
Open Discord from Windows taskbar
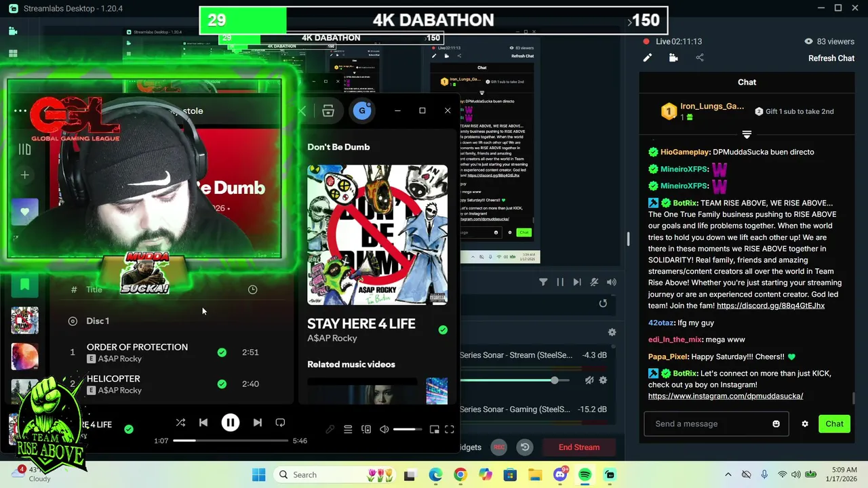point(560,475)
